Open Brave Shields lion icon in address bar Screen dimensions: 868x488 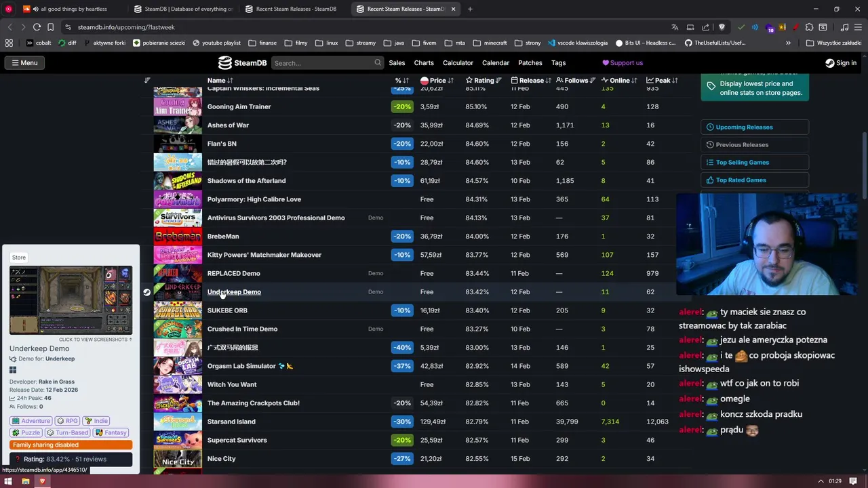[722, 27]
